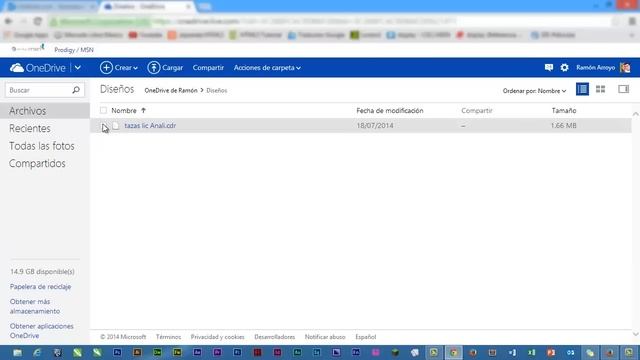Click the Cargar upload arrow icon

153,68
